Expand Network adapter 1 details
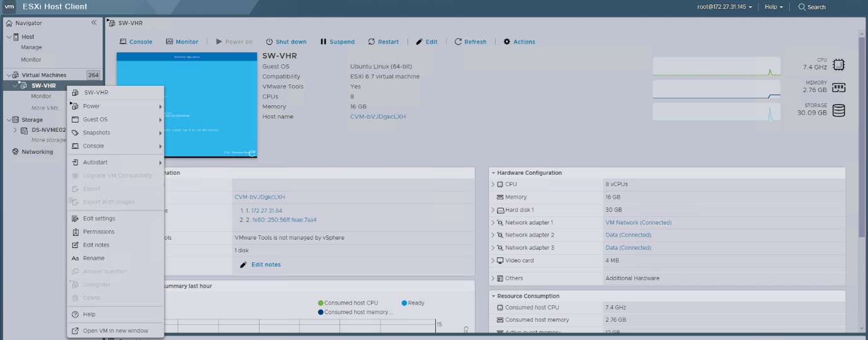Screen dimensions: 868x340 [493, 223]
